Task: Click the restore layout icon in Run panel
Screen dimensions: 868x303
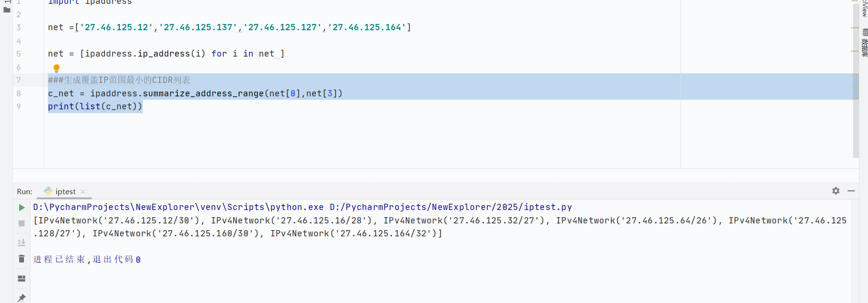Action: click(x=22, y=279)
